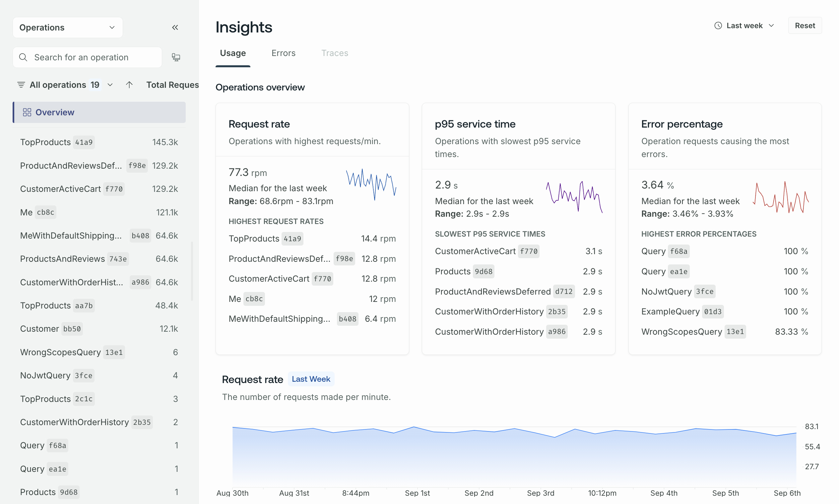
Task: Select MeWithDefaultShipping... b408 in the sidebar
Action: point(99,235)
